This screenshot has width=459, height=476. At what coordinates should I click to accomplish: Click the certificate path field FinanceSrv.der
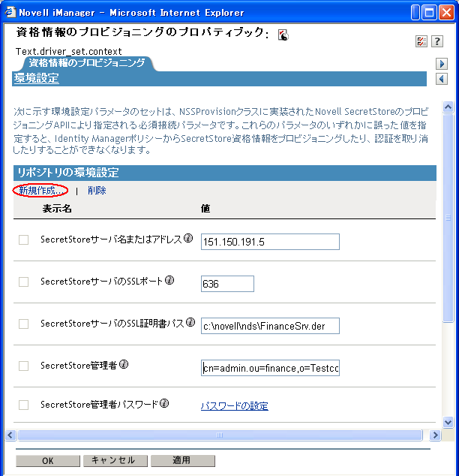[270, 326]
